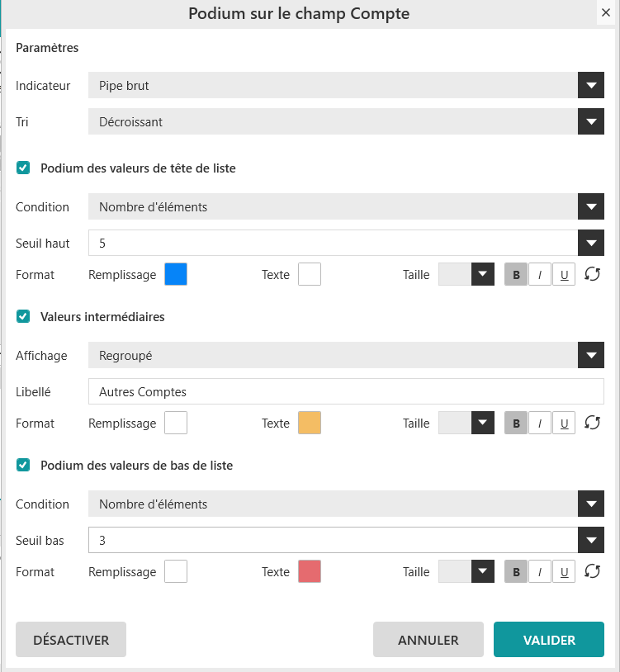The image size is (620, 672).
Task: Click the Valider button
Action: [548, 640]
